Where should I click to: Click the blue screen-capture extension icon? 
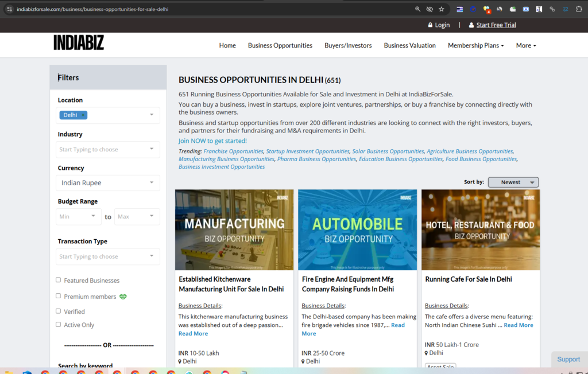(x=526, y=9)
